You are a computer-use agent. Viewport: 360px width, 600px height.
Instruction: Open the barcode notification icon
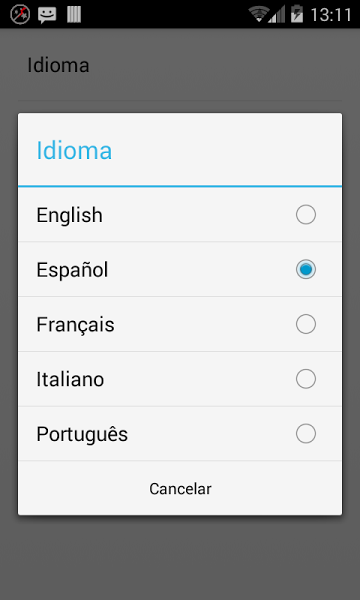point(74,15)
